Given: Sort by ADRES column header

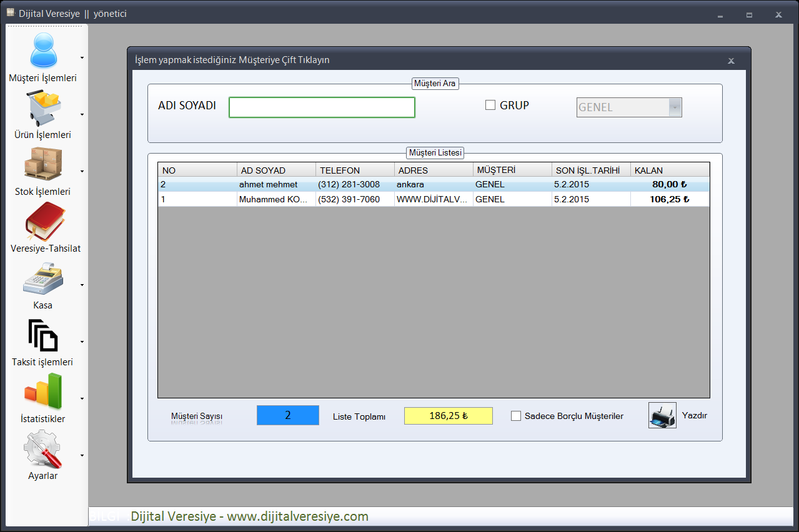Looking at the screenshot, I should coord(434,170).
